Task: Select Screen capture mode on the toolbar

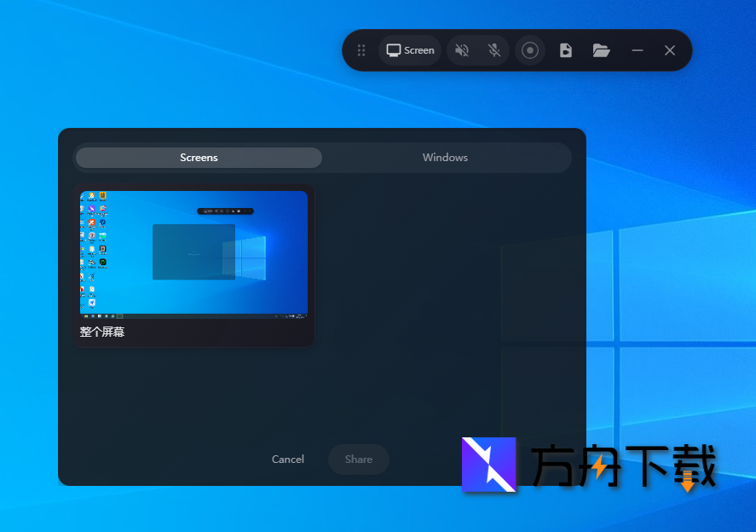Action: [x=409, y=50]
